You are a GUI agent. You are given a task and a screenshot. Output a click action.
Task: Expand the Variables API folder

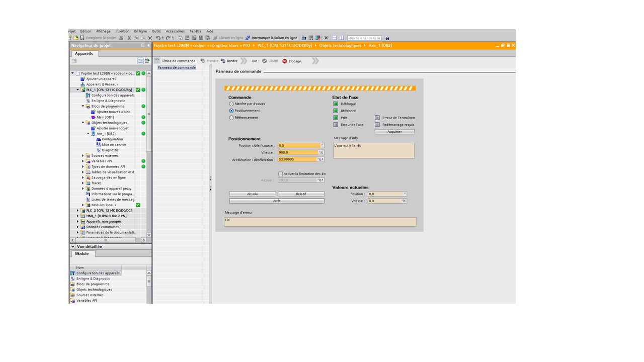coord(83,161)
